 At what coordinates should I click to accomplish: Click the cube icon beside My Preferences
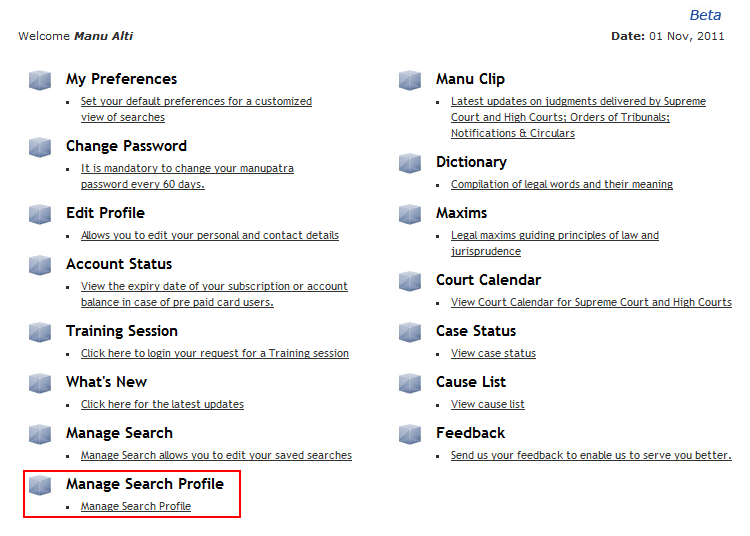coord(40,80)
